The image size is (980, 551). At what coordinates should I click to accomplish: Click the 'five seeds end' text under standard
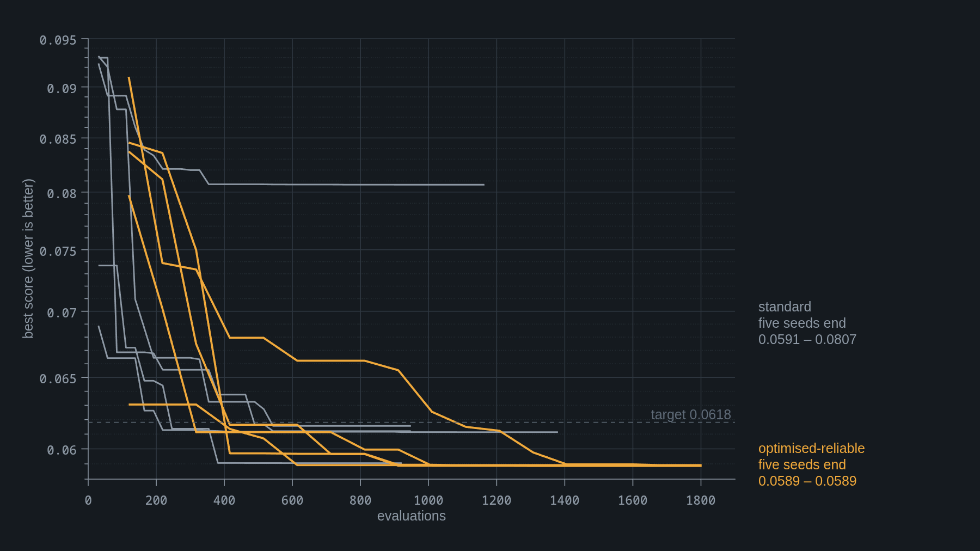pyautogui.click(x=802, y=323)
